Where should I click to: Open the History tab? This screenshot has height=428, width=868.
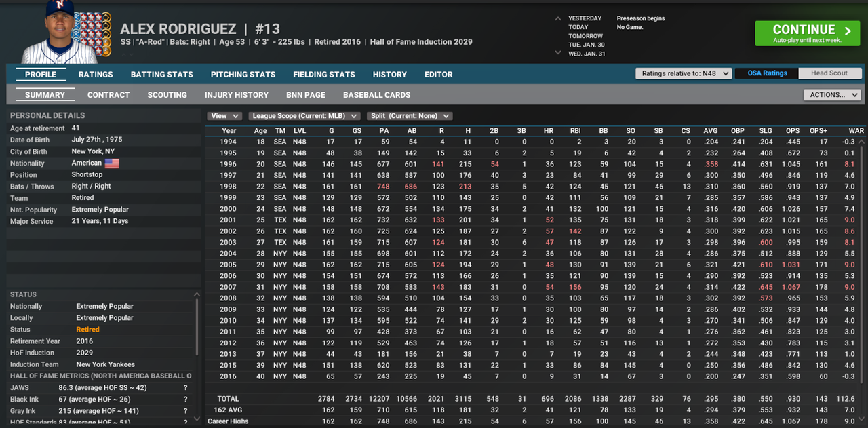(390, 75)
